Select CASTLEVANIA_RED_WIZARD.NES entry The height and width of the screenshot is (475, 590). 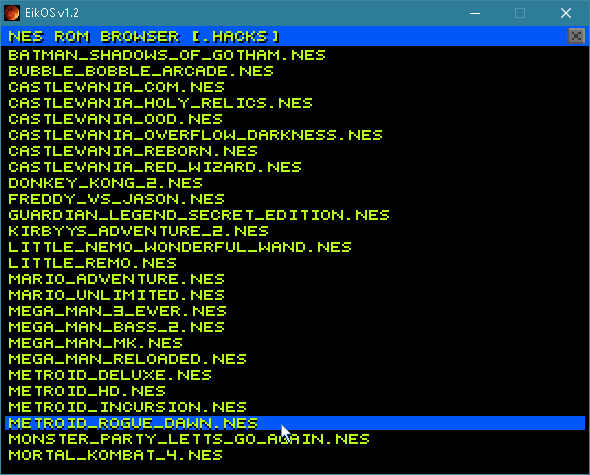click(155, 167)
